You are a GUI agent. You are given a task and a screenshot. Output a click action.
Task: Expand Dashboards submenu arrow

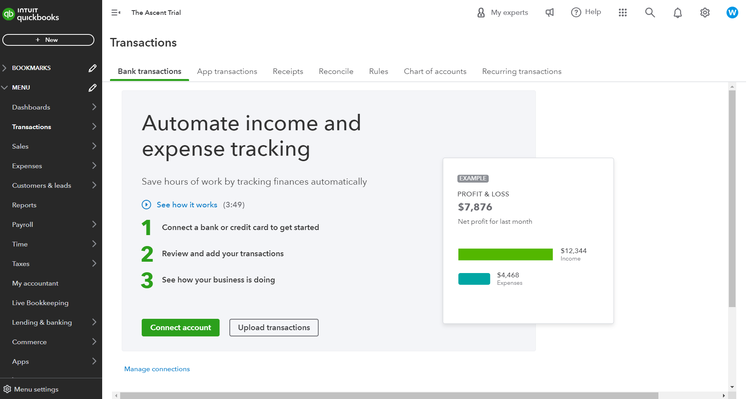[94, 107]
